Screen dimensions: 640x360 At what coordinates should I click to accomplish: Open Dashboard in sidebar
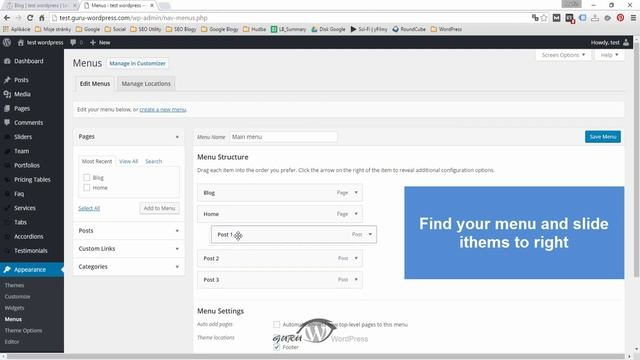(x=29, y=61)
